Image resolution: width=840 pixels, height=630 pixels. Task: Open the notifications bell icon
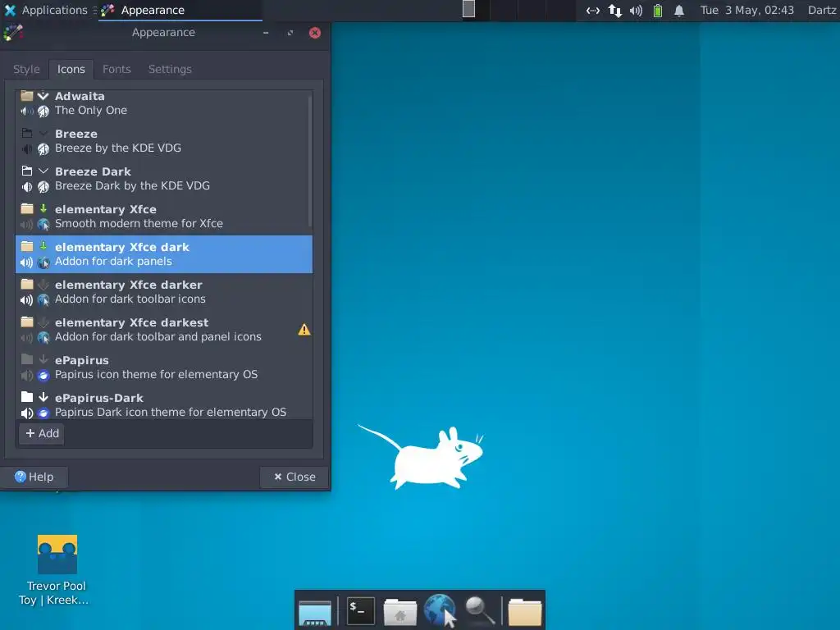tap(678, 10)
